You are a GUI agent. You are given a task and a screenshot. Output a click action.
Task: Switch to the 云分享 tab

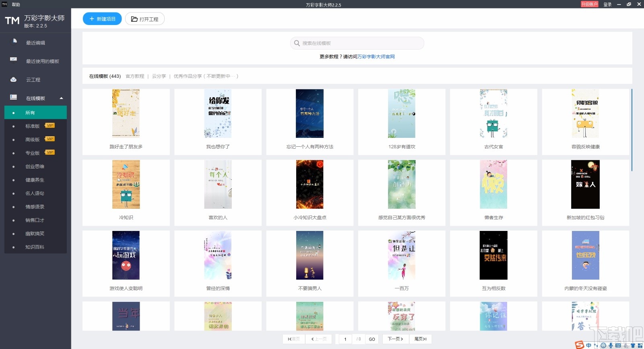[x=159, y=76]
